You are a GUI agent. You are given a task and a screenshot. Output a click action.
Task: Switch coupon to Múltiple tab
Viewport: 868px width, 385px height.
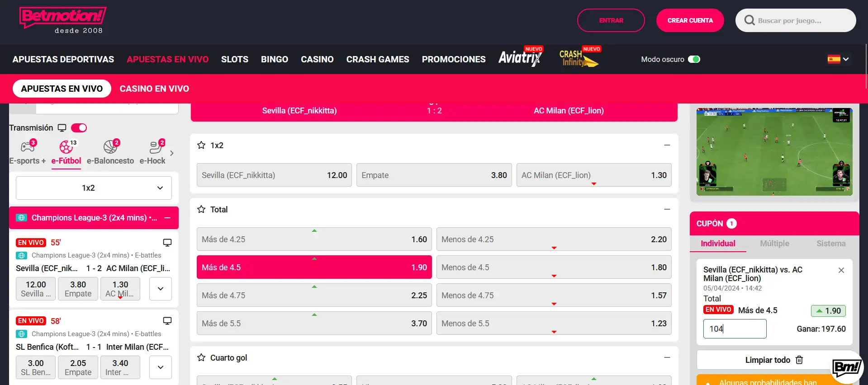pyautogui.click(x=774, y=244)
